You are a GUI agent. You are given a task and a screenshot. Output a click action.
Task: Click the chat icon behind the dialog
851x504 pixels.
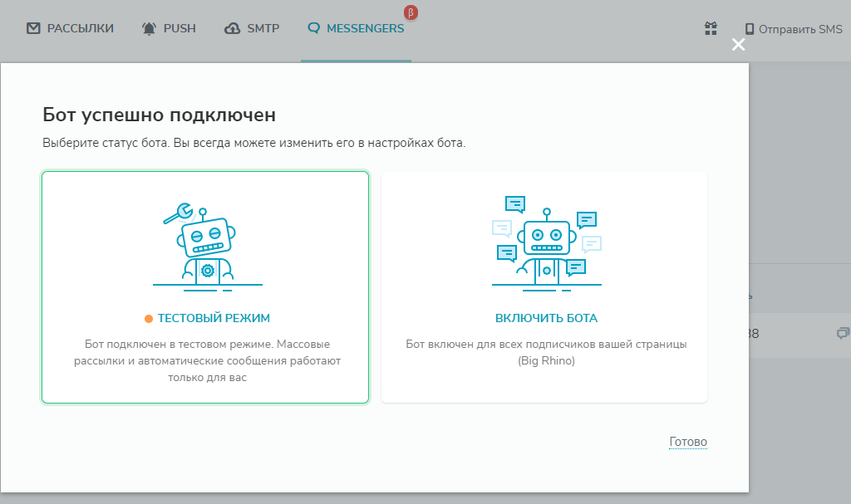pyautogui.click(x=843, y=333)
